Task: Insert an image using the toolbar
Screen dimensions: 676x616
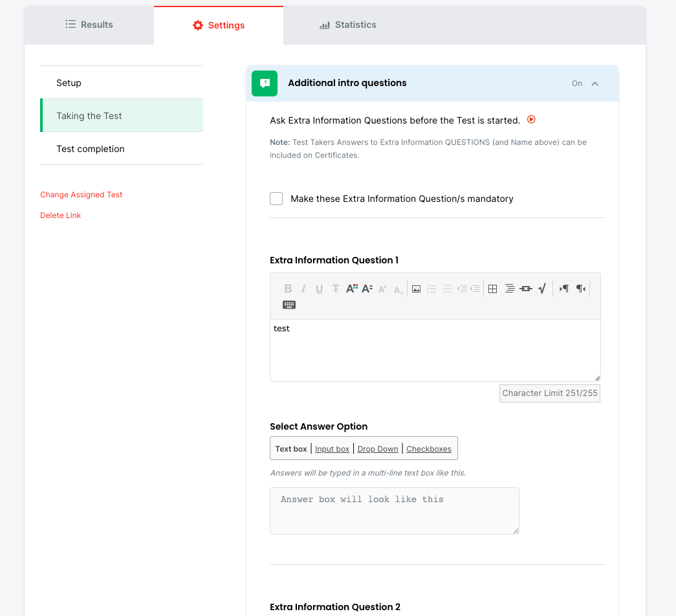Action: (416, 289)
